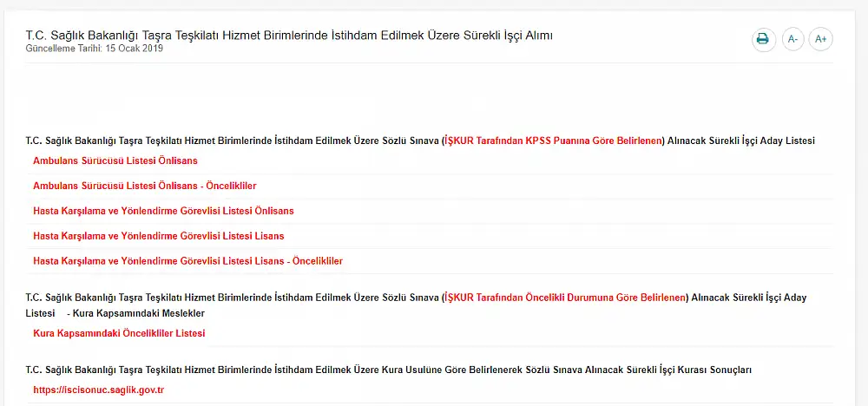
Task: Click the Güncelleme Tarihi: 15 Ocak 2019 text
Action: coord(94,48)
